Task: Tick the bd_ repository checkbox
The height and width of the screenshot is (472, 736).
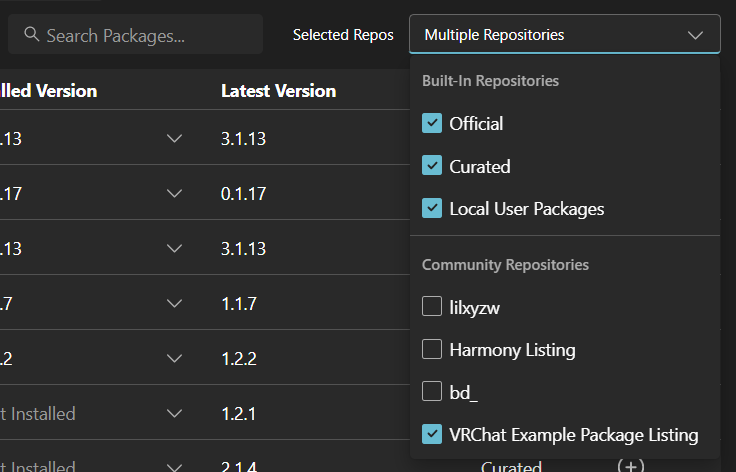Action: pos(432,392)
